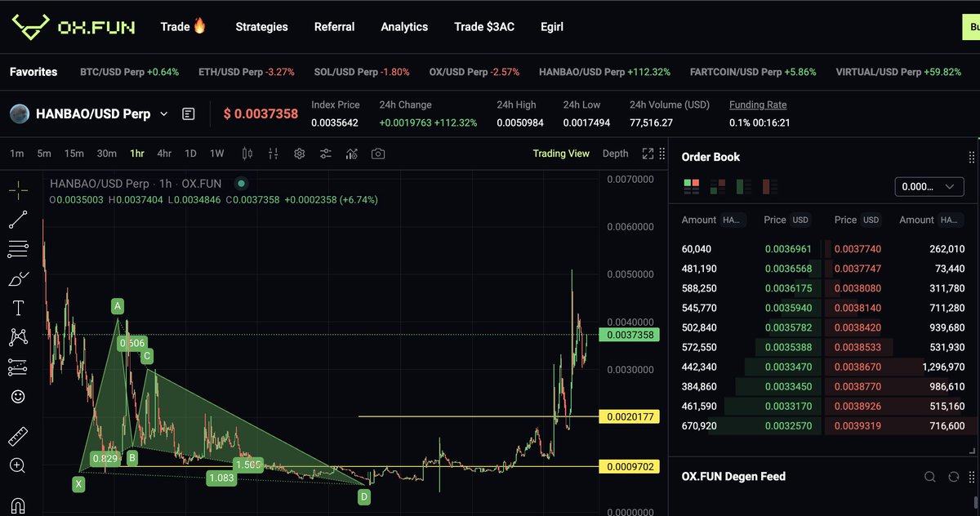Open SOL/USD Perp from favorites
This screenshot has height=516, width=980.
(362, 72)
